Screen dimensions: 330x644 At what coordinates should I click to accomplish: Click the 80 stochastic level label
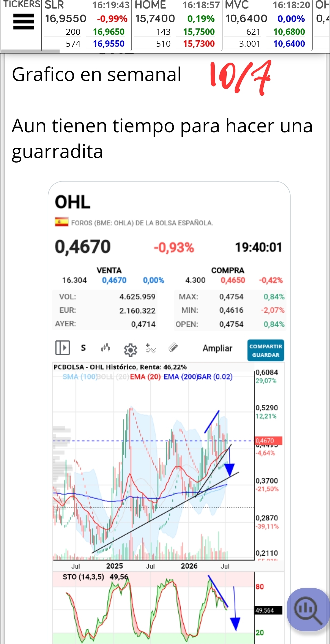[x=260, y=587]
